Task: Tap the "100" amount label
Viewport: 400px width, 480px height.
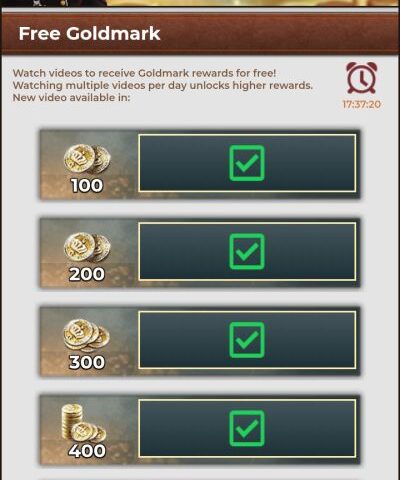Action: click(87, 185)
